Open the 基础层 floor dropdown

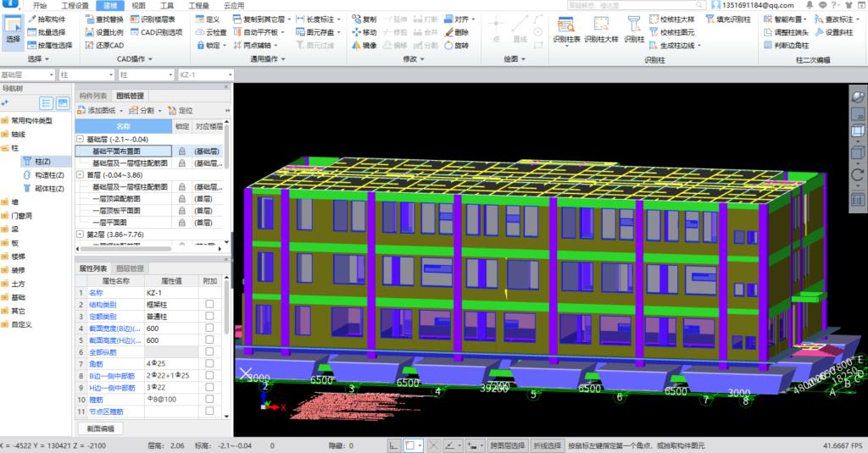[x=52, y=75]
